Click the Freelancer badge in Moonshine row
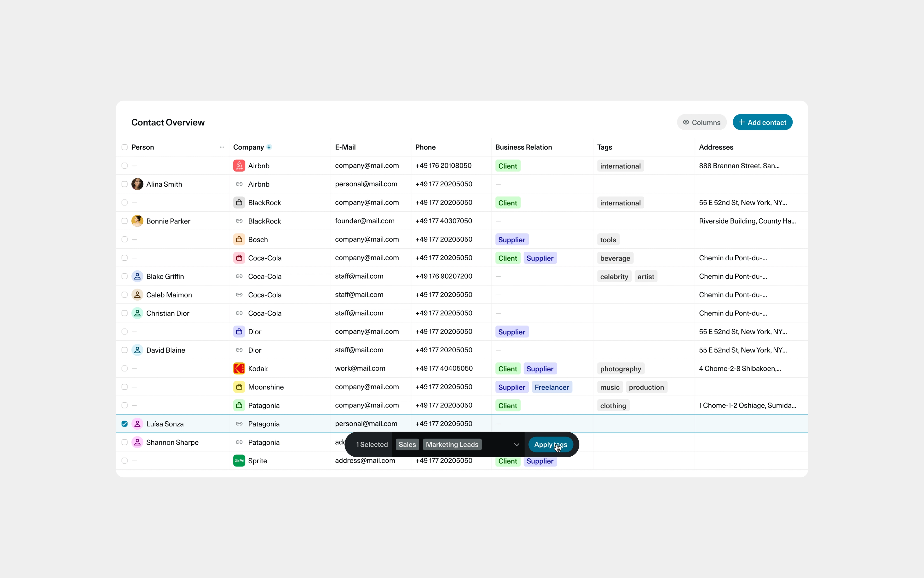This screenshot has height=578, width=924. click(x=552, y=387)
